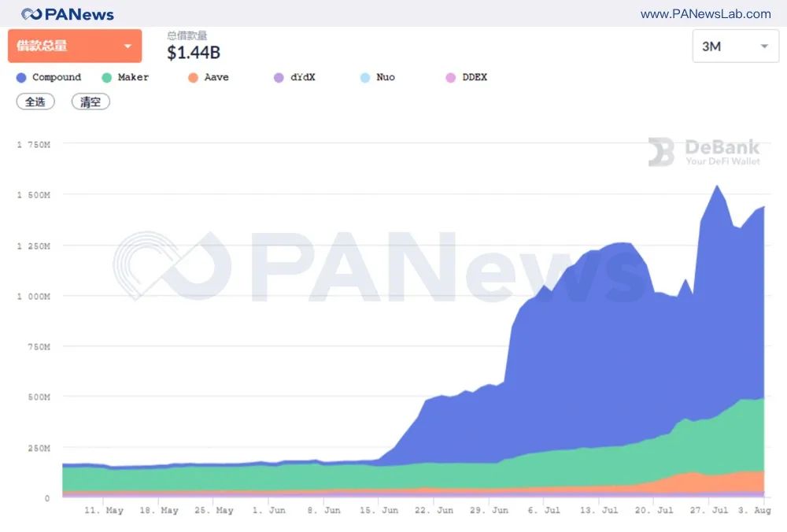
Task: Click the DeBank watermark logo
Action: [704, 152]
